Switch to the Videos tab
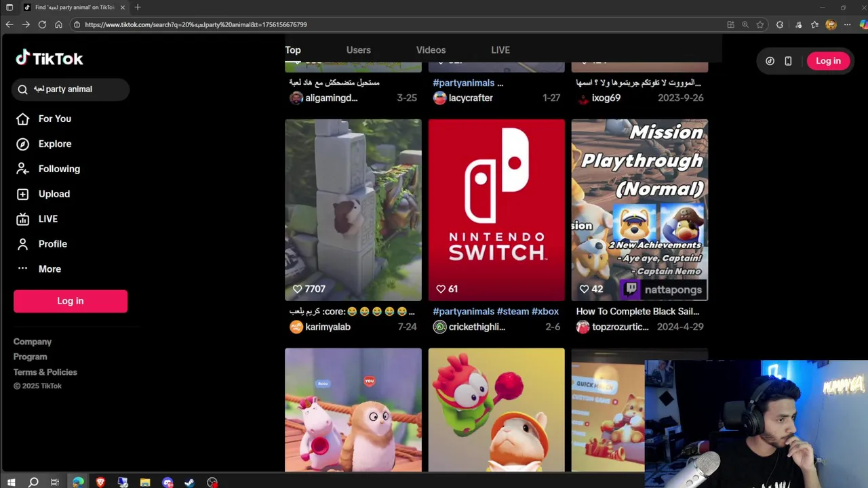 (x=431, y=50)
